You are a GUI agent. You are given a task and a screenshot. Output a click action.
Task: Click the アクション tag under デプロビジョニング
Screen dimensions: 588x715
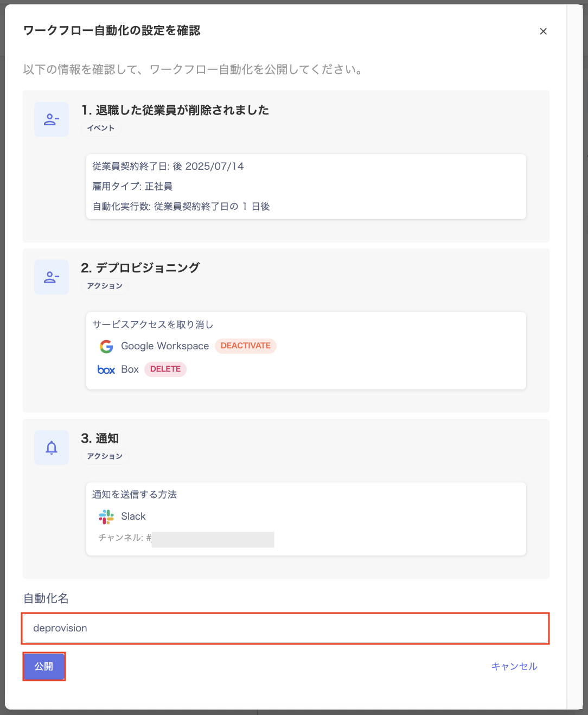105,286
